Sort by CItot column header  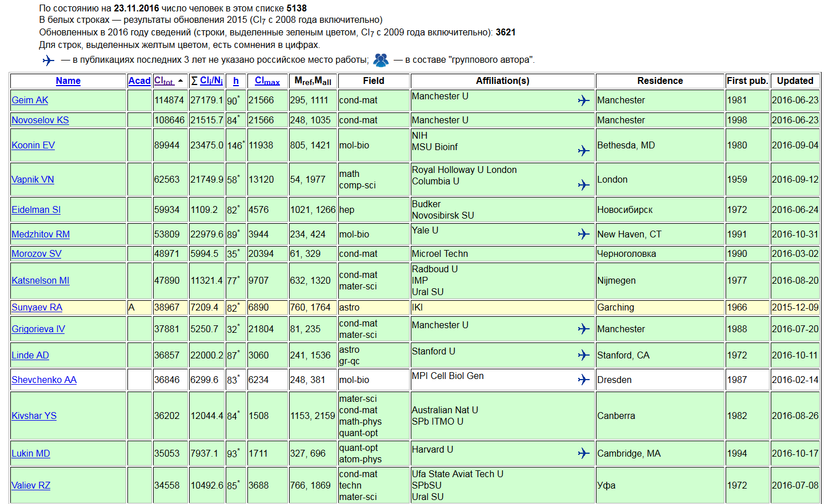164,81
